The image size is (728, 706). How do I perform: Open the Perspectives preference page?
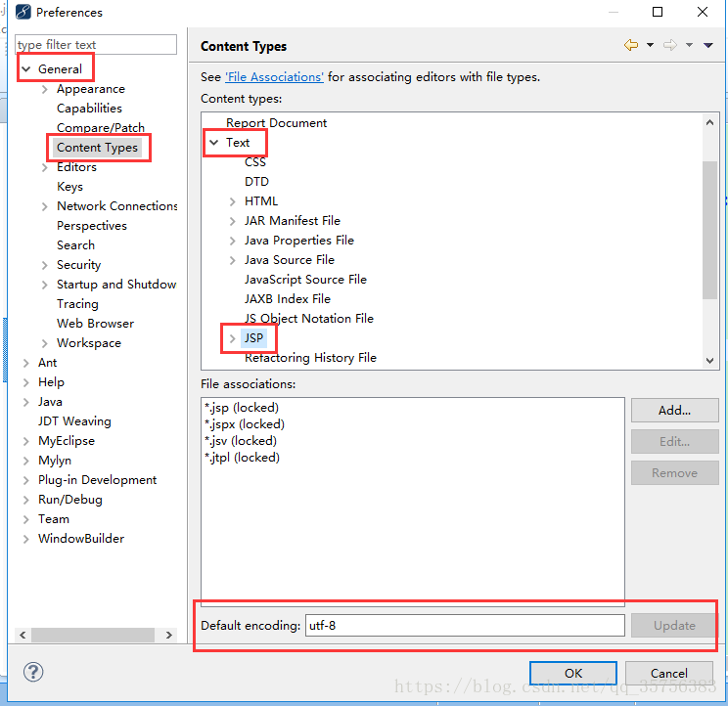(x=91, y=226)
